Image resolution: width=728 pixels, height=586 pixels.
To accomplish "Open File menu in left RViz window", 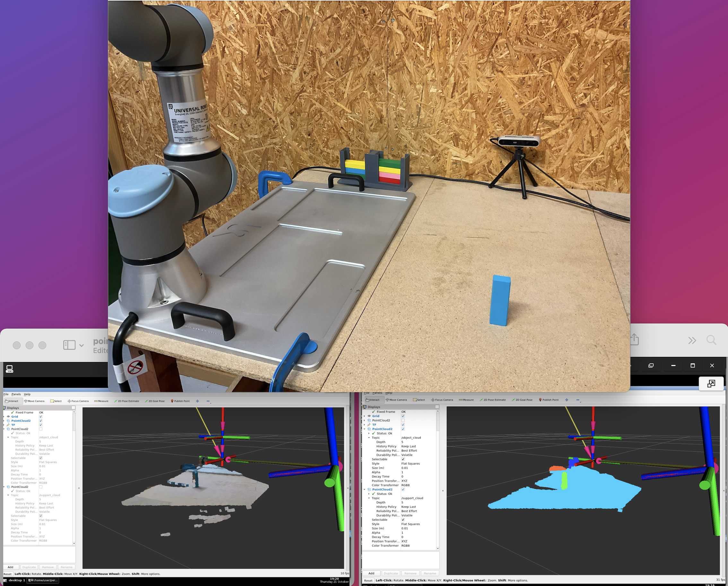I will click(x=6, y=394).
